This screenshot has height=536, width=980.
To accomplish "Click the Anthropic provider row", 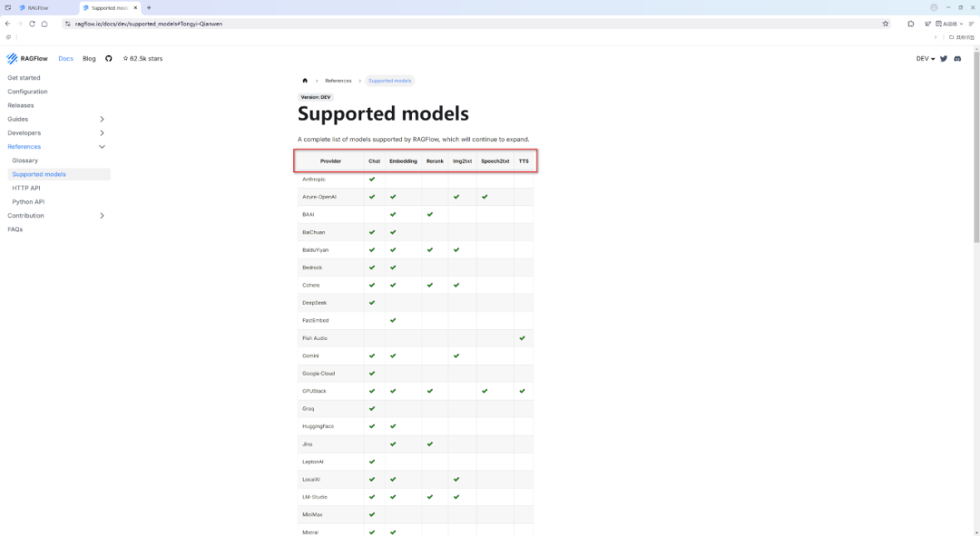I will coord(416,180).
